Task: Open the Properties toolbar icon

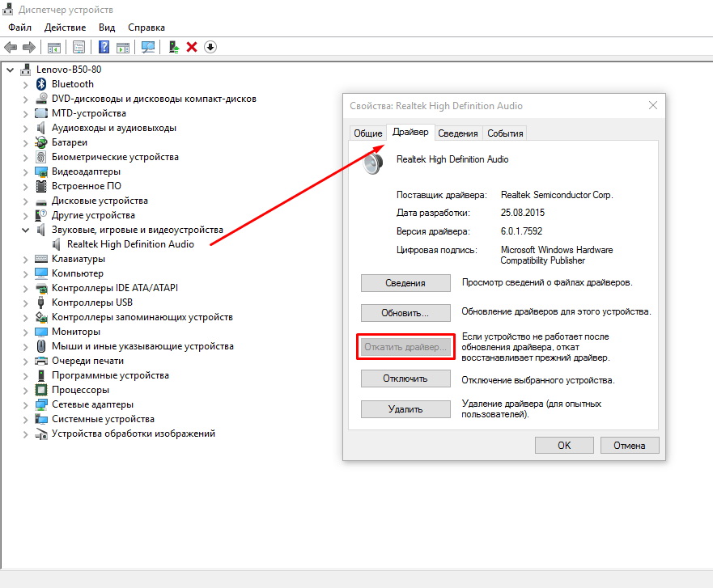Action: pos(79,47)
